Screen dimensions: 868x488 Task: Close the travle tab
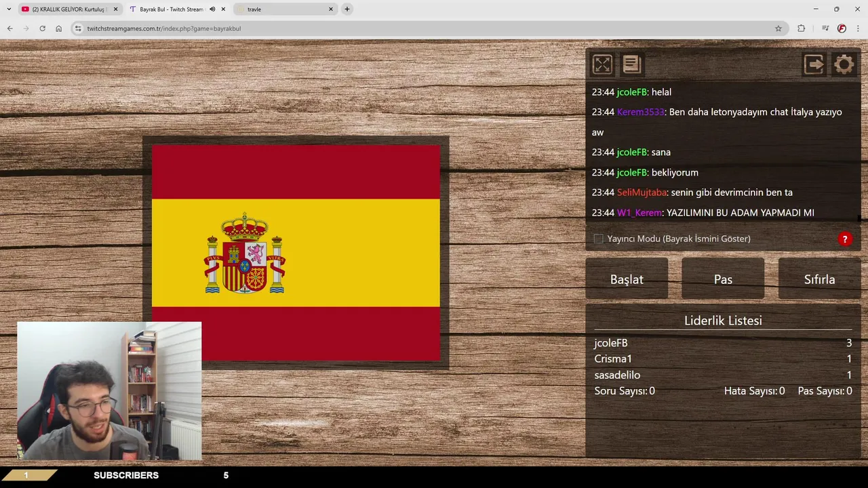[x=331, y=9]
